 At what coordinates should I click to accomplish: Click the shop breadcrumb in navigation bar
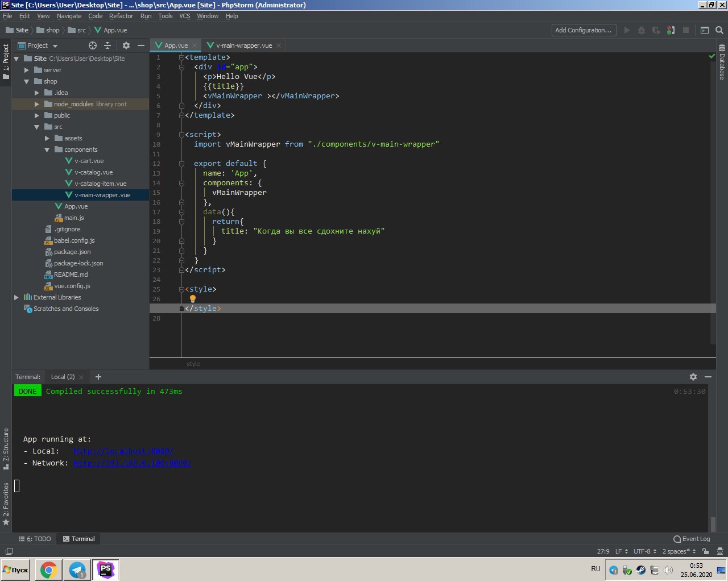(x=48, y=30)
